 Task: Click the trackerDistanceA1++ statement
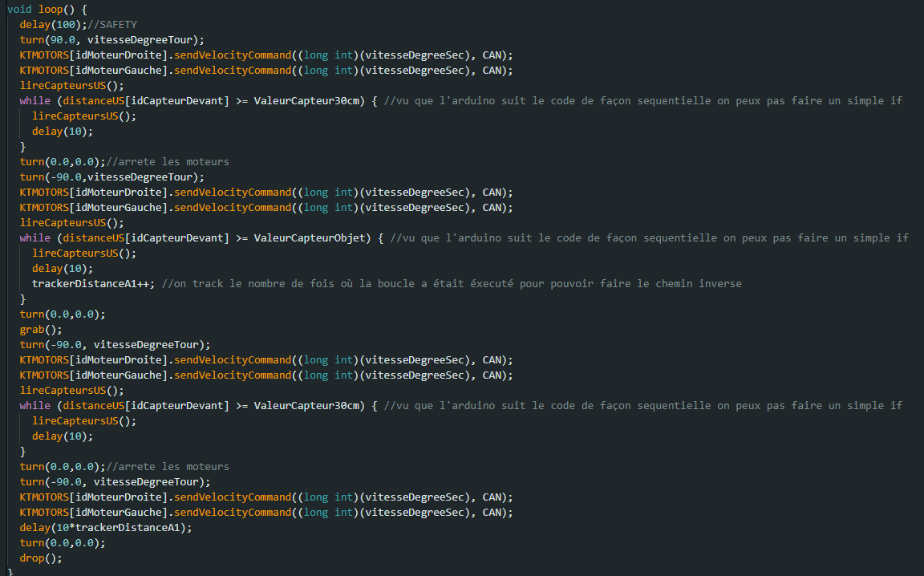pyautogui.click(x=93, y=283)
